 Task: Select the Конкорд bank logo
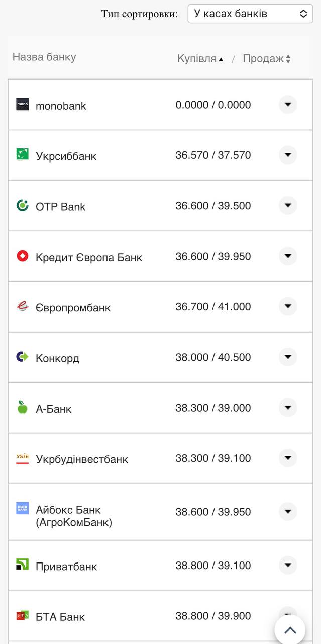(23, 357)
